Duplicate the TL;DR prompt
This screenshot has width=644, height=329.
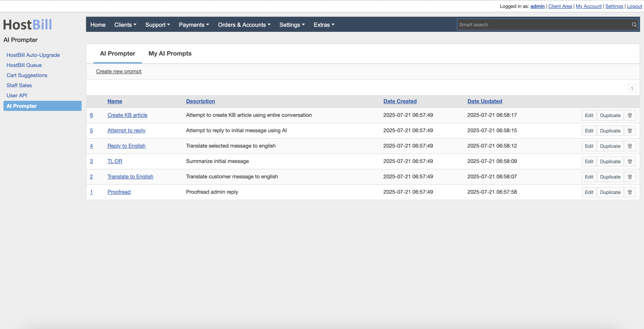click(610, 161)
